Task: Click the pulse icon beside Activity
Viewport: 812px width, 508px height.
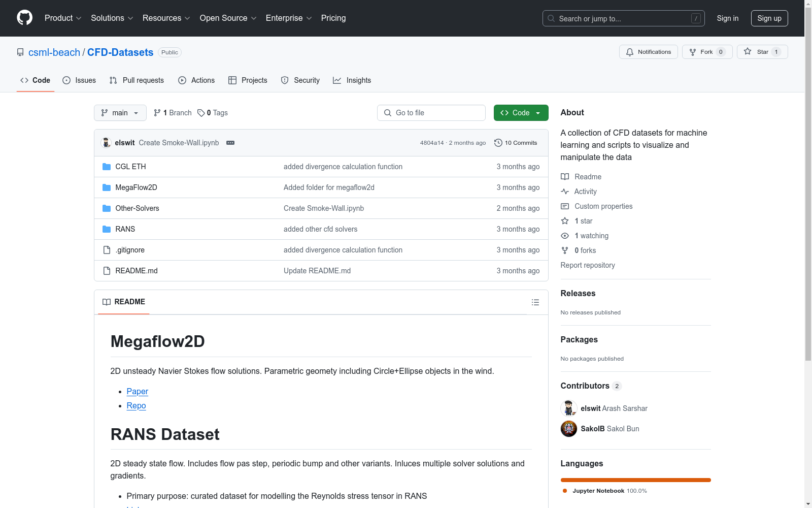Action: (x=565, y=192)
